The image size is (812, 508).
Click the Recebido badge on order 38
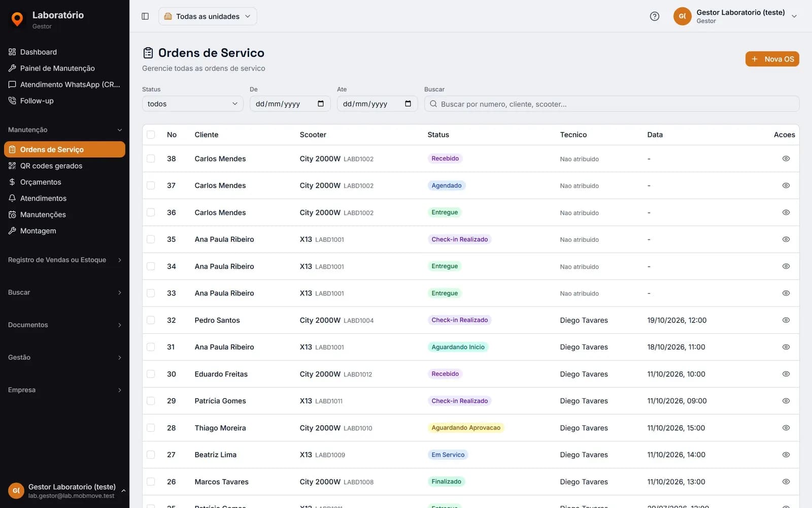445,158
